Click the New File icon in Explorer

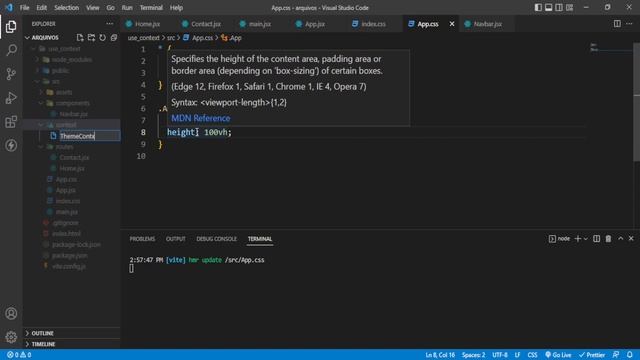[x=80, y=38]
